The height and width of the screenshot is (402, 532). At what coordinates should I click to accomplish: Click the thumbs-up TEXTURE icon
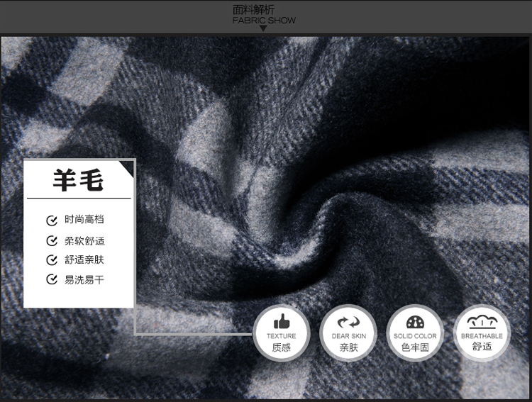pyautogui.click(x=282, y=321)
